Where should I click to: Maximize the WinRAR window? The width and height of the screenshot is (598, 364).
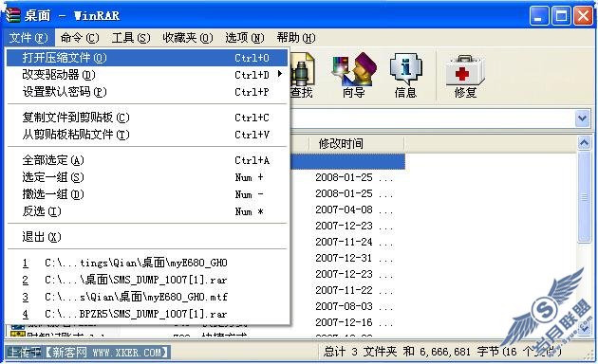[x=561, y=16]
